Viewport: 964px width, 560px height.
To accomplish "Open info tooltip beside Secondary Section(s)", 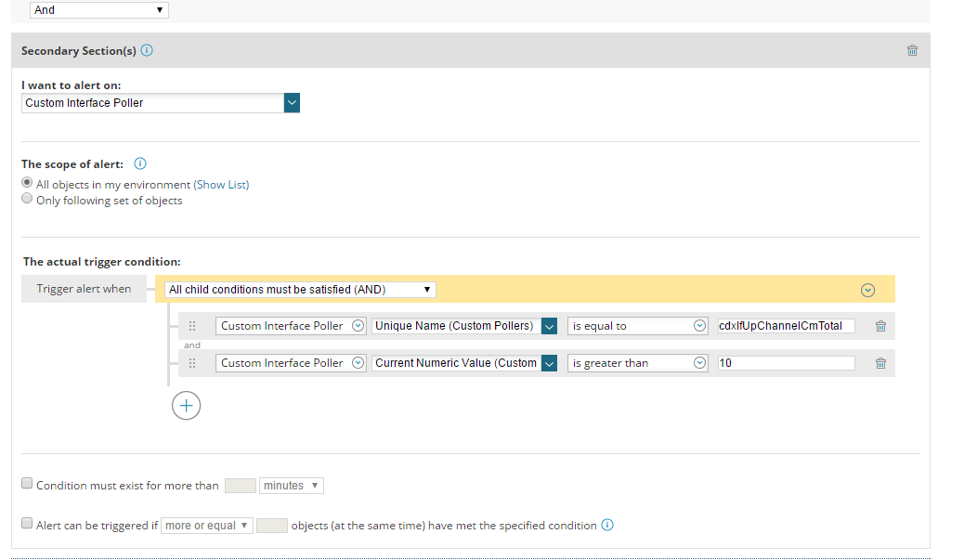I will coord(147,50).
